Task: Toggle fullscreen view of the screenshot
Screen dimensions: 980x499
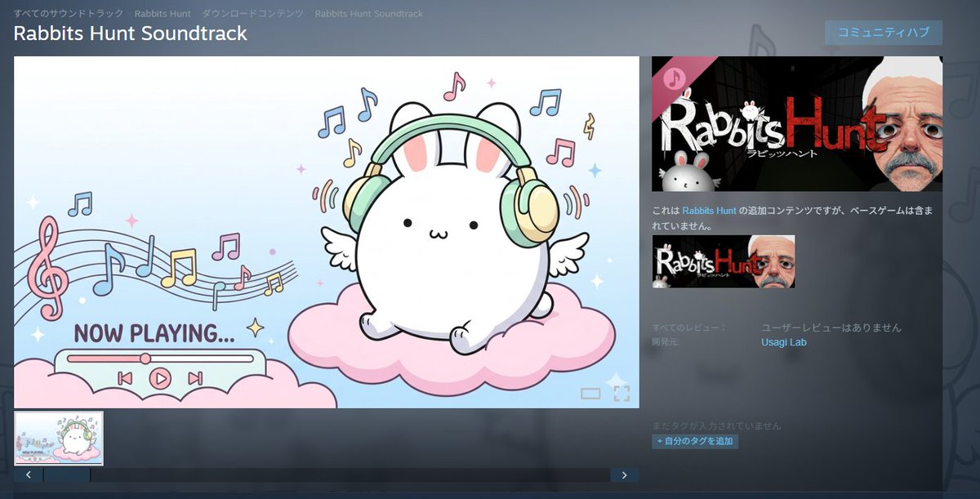Action: (x=621, y=394)
